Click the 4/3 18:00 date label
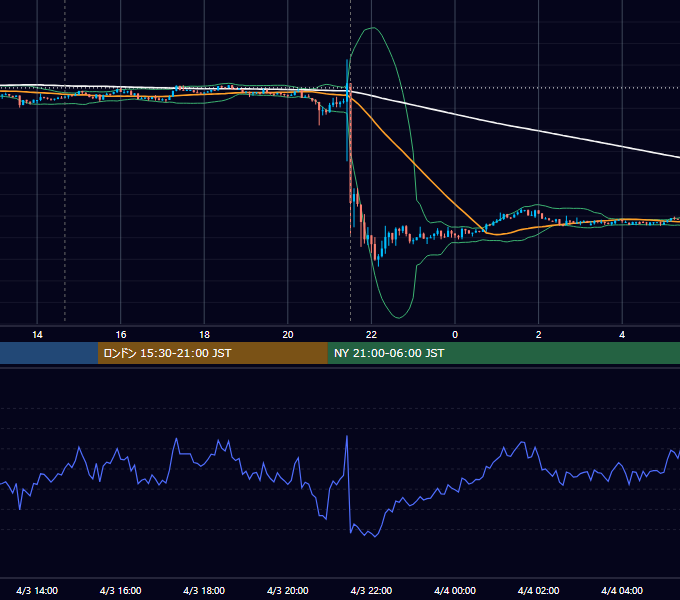Viewport: 680px width, 600px height. [x=204, y=590]
